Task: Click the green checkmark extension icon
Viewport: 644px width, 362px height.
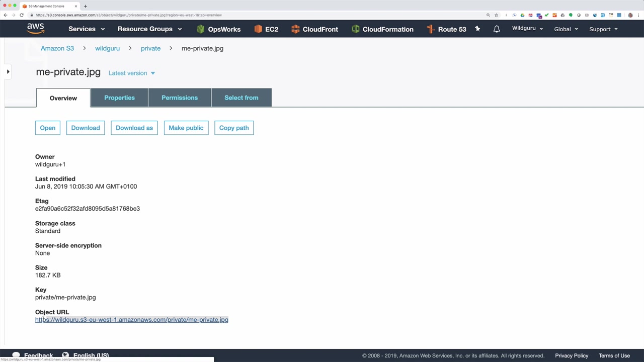Action: click(546, 15)
